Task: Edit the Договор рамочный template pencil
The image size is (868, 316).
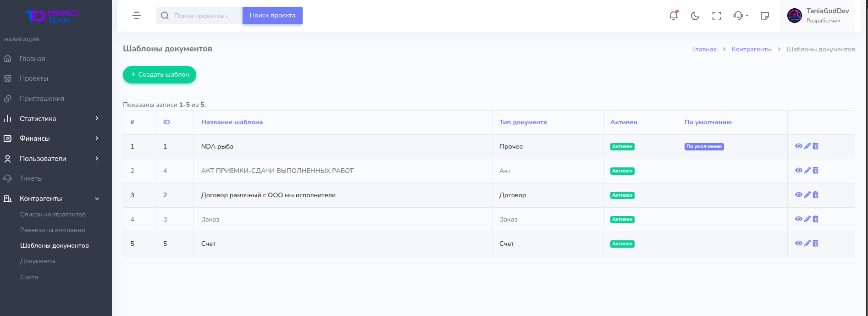Action: click(807, 195)
